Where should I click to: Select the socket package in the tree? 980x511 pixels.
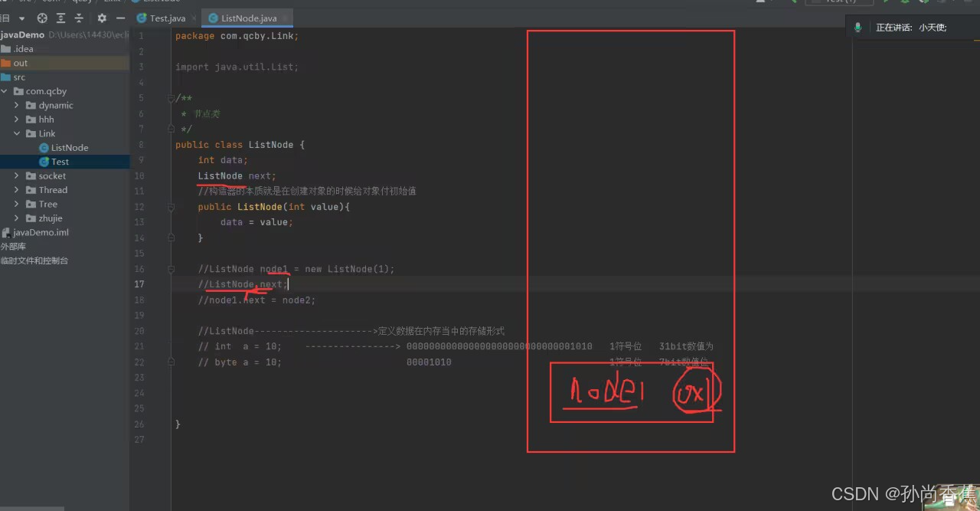pyautogui.click(x=52, y=176)
